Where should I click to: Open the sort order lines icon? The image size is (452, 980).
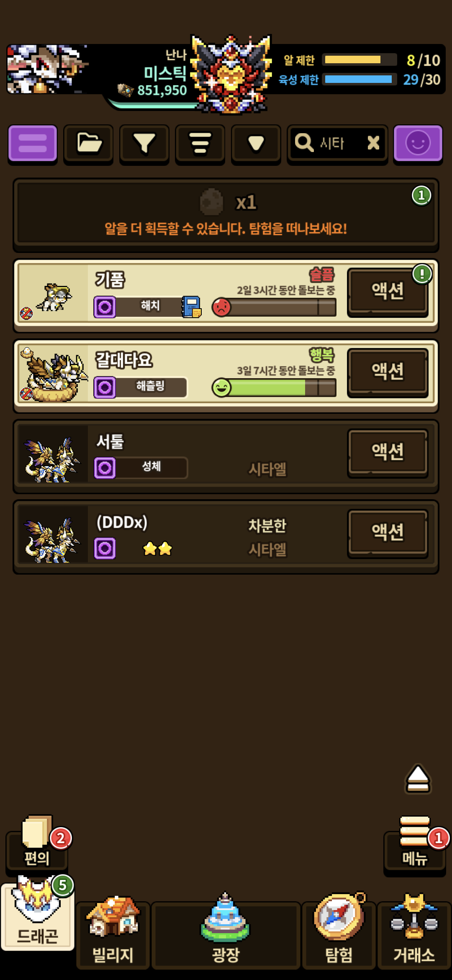click(x=200, y=144)
